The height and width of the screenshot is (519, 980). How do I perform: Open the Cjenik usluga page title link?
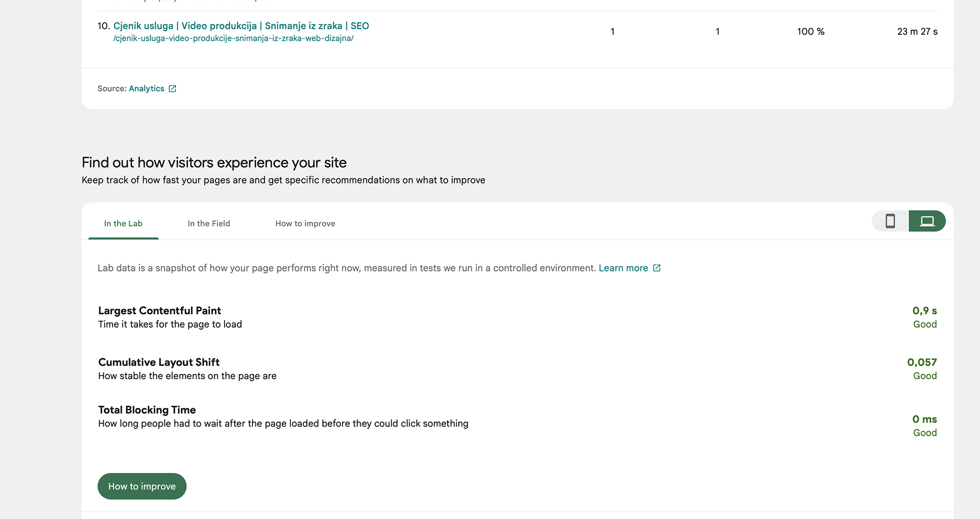[241, 26]
